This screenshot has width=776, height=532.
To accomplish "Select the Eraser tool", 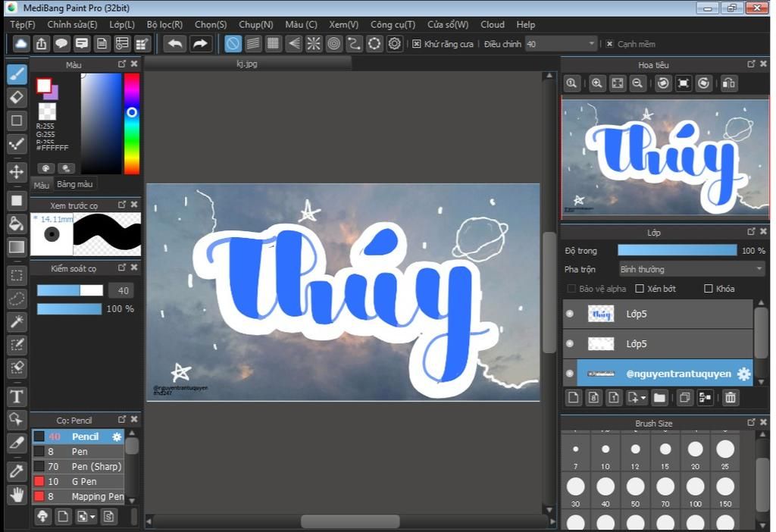I will click(x=17, y=98).
